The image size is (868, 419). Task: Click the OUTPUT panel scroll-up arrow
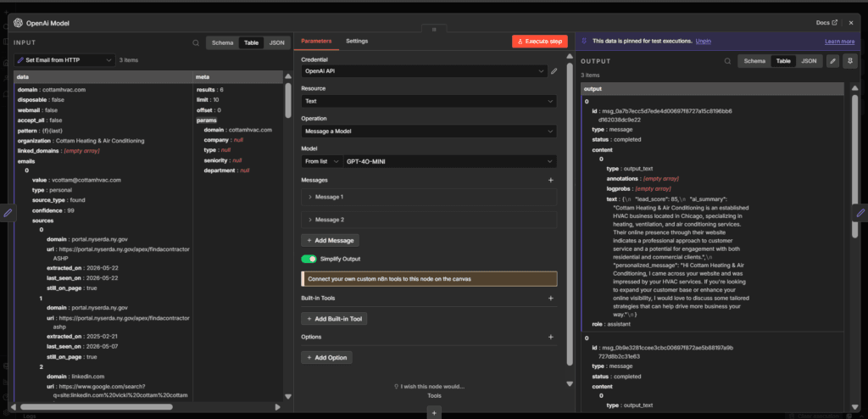point(854,88)
